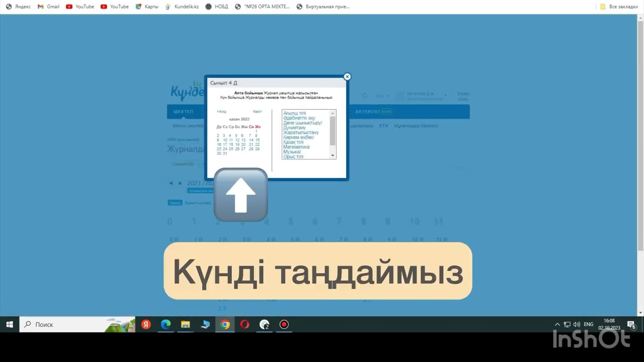Viewport: 644px width, 362px height.
Task: Open the Gmail bookmark
Action: click(48, 7)
